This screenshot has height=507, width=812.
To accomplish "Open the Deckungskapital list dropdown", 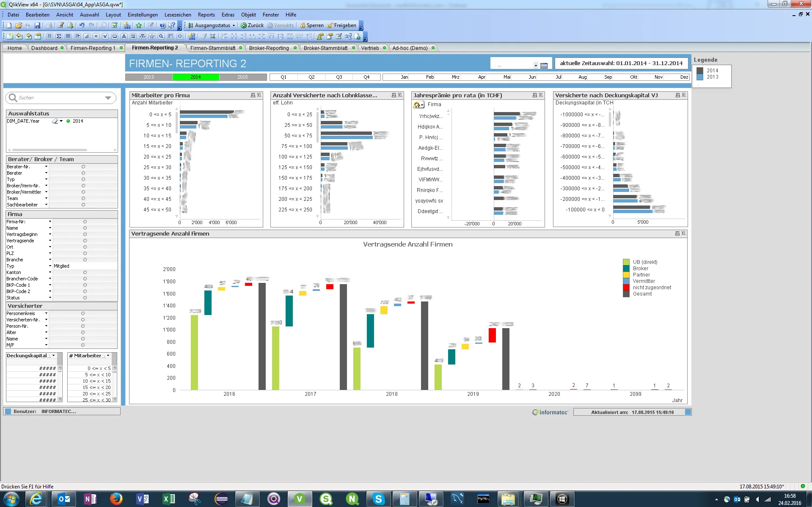I will (x=53, y=356).
